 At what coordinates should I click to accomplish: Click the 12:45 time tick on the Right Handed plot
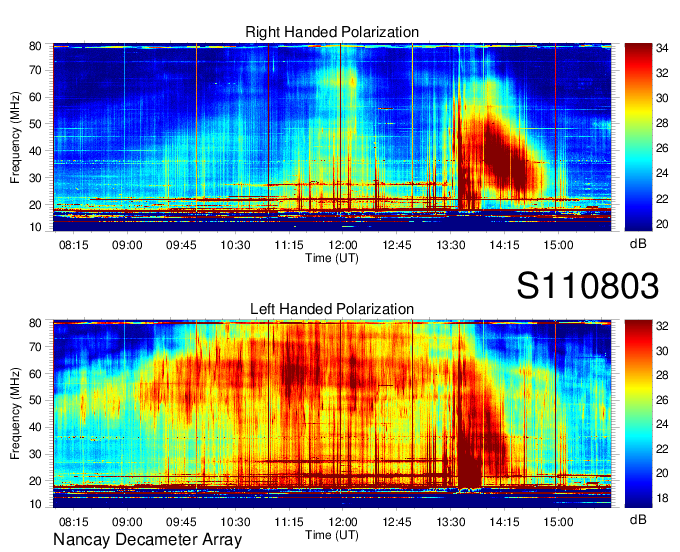(397, 245)
